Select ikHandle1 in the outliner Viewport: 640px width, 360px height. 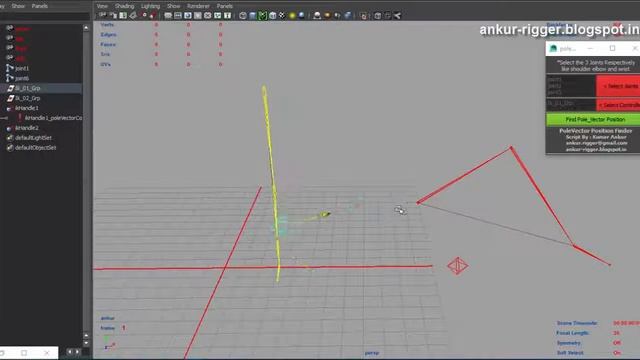click(27, 108)
